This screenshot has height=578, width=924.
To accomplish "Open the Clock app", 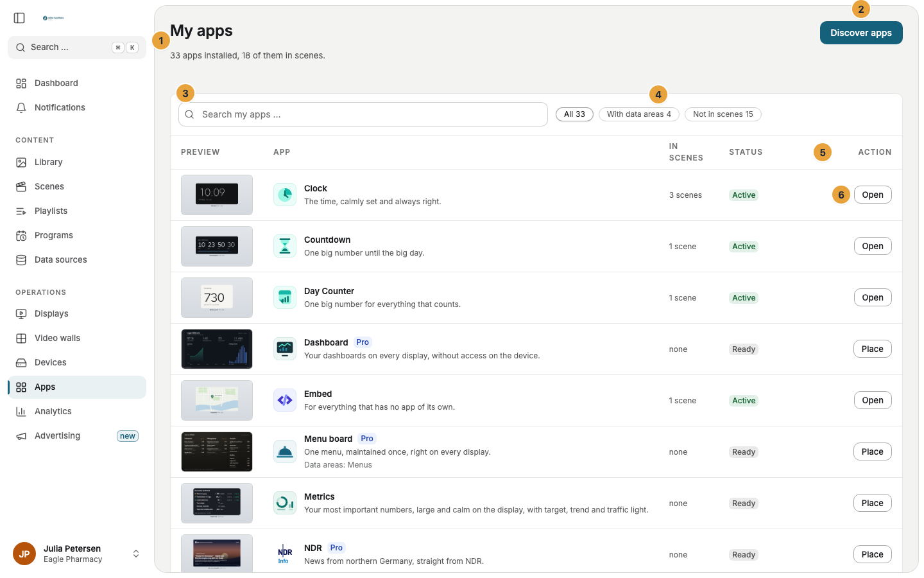I will [873, 195].
